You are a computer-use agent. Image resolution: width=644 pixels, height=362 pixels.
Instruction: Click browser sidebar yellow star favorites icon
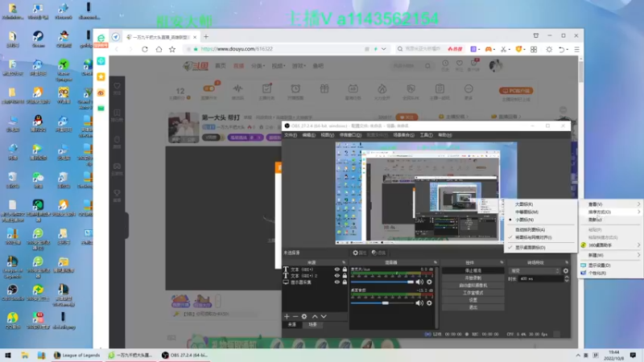101,76
